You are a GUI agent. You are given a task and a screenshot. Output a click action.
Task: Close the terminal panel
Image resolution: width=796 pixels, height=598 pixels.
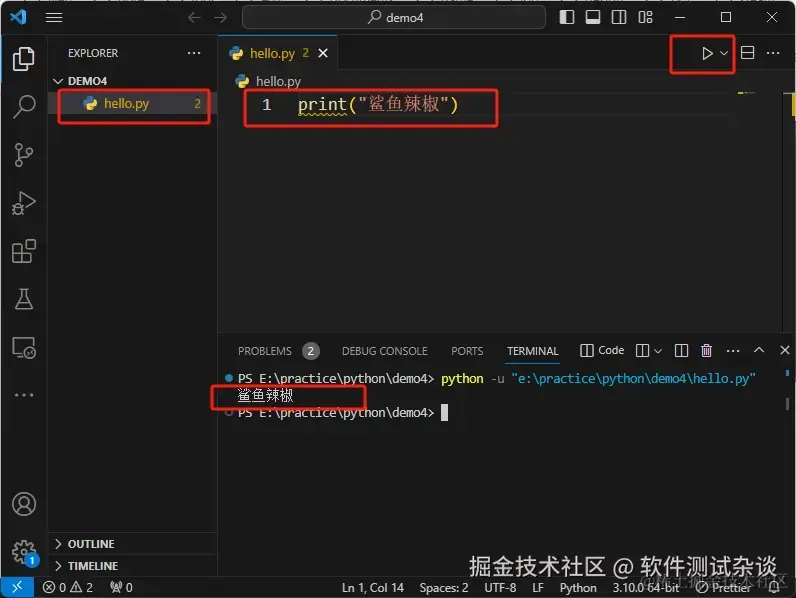pyautogui.click(x=785, y=350)
